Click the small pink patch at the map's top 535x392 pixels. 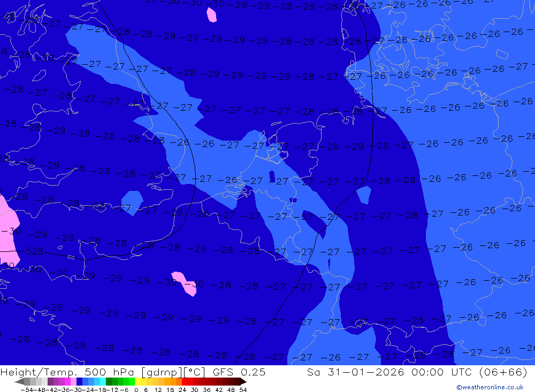[211, 15]
